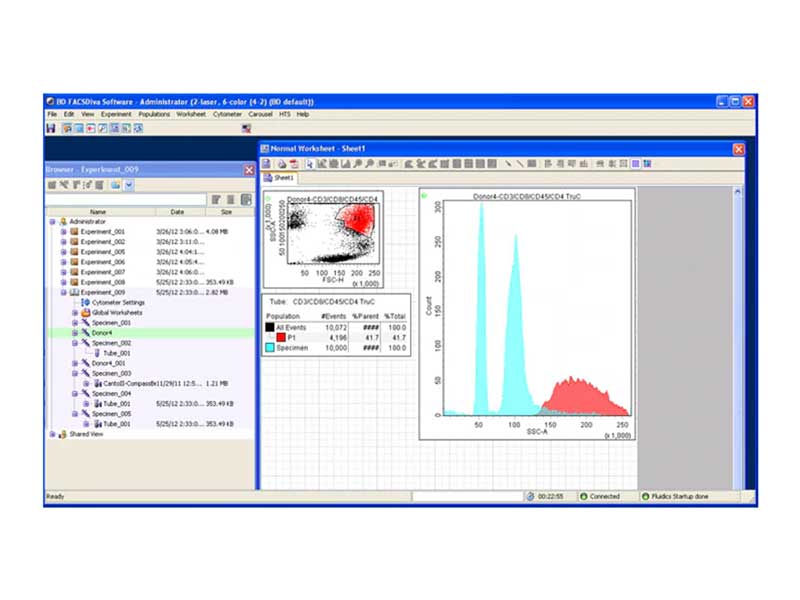Select the arrow pointer tool in worksheet toolbar
The image size is (800, 600).
pyautogui.click(x=310, y=163)
